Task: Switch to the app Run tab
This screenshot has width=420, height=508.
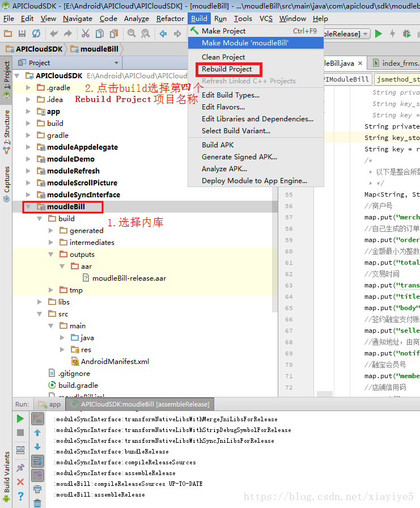Action: point(49,404)
